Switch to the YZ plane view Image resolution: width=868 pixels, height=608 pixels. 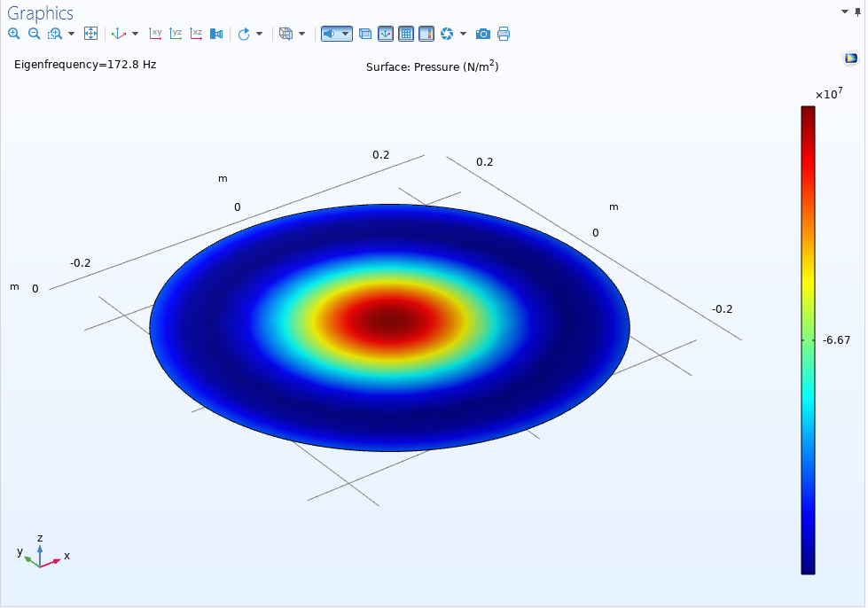point(176,34)
